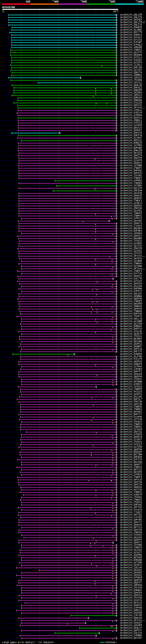The height and width of the screenshot is (644, 146).
Task: Open the UniRef100_A7R883 hit
Action: (131, 180)
